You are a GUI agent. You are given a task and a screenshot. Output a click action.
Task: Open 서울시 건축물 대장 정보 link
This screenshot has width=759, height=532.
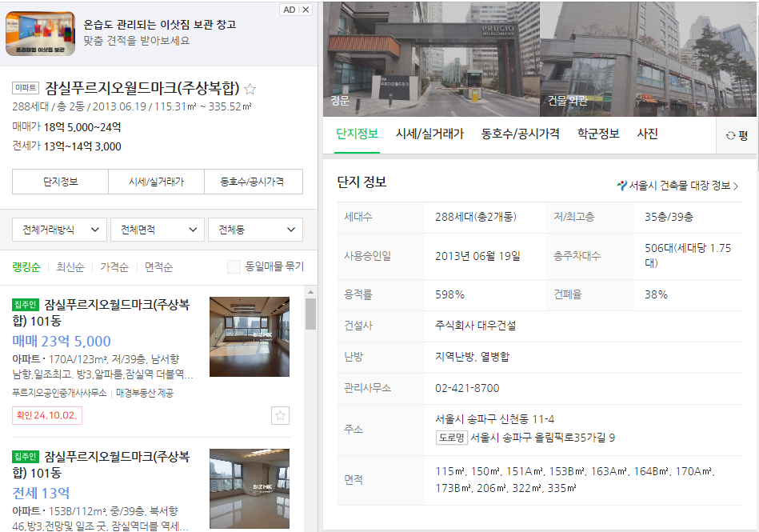pos(677,186)
